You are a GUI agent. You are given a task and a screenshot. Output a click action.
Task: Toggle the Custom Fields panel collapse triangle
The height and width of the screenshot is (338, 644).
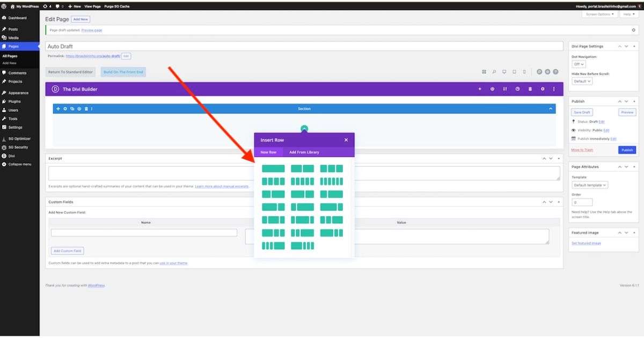tap(558, 202)
